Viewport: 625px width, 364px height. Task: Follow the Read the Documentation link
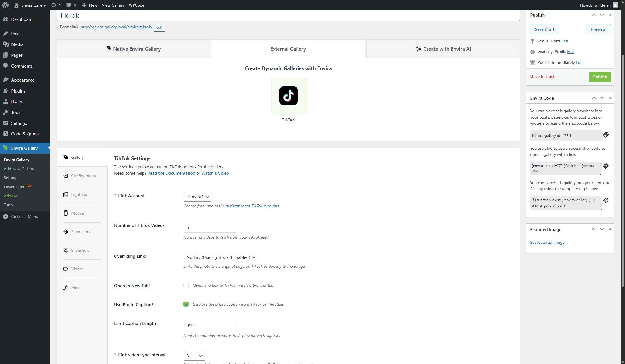(x=171, y=173)
